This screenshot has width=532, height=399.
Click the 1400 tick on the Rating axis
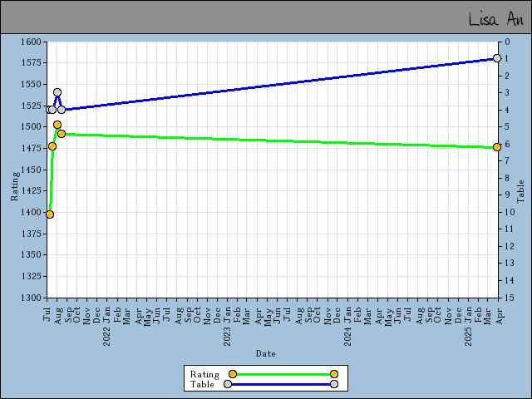pos(31,213)
